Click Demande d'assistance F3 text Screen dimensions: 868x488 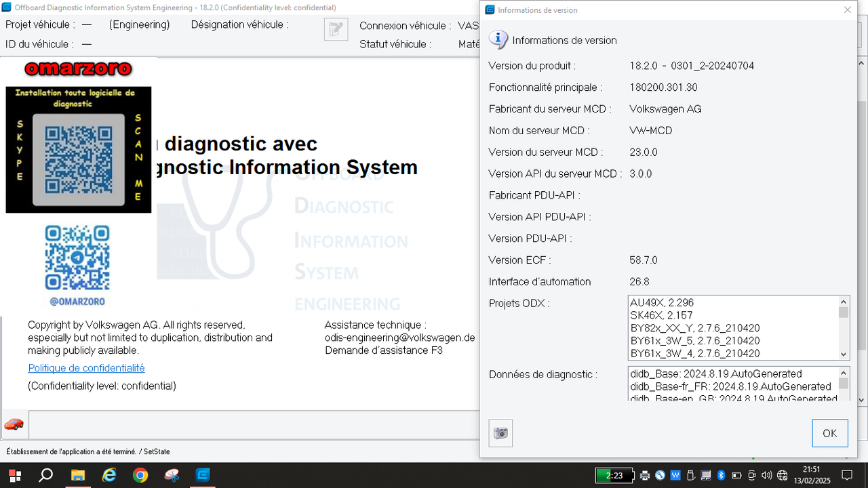coord(384,350)
